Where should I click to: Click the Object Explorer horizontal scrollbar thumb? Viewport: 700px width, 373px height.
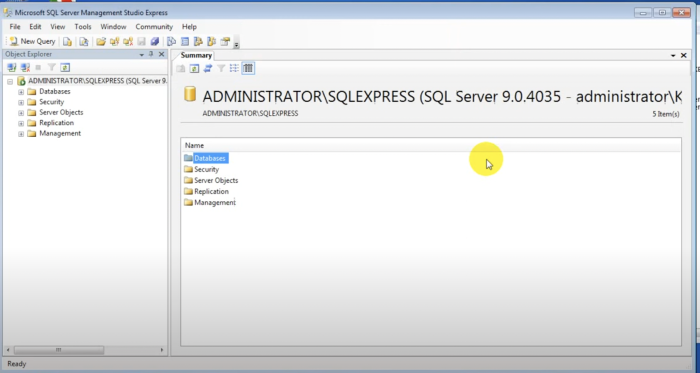[58, 350]
